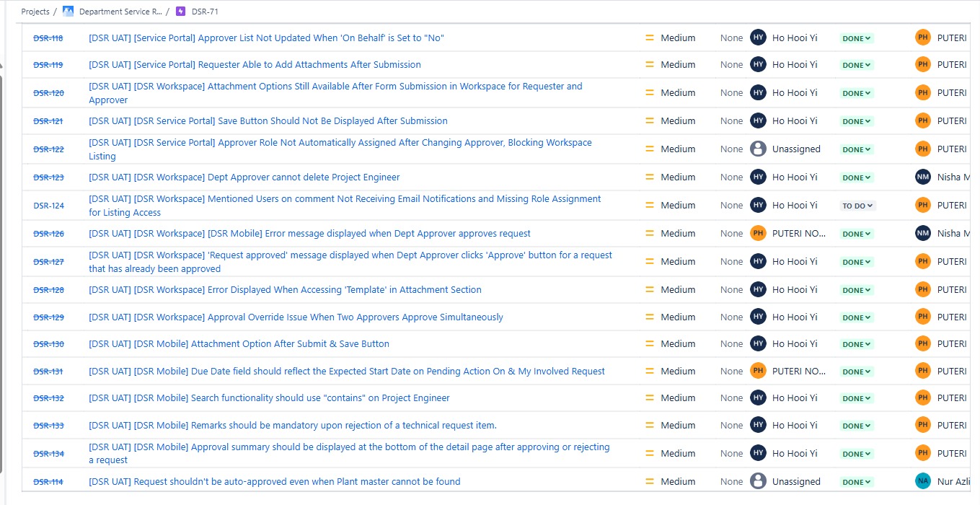Expand the DONE status dropdown for DSR-129
This screenshot has width=980, height=505.
(x=857, y=317)
